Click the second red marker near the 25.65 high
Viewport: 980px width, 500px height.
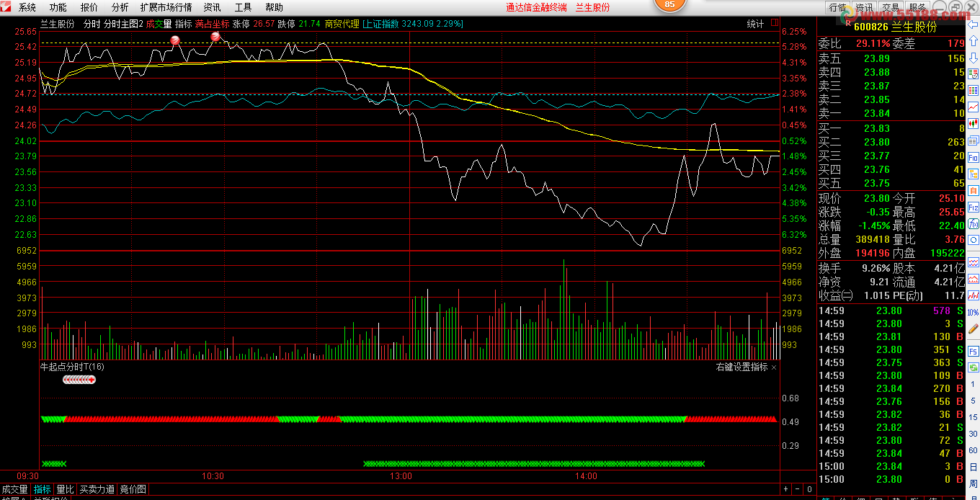click(215, 37)
